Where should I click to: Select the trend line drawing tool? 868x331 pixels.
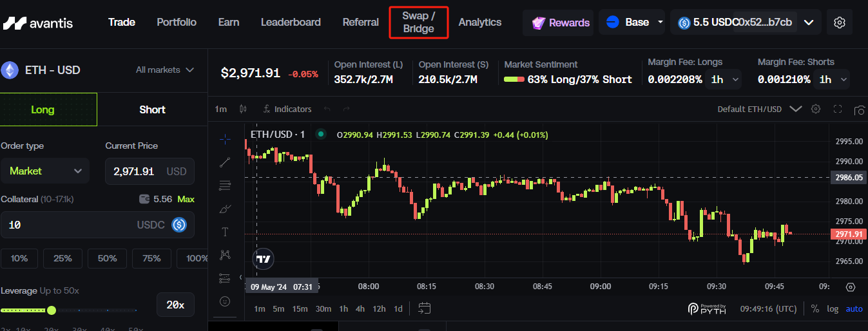coord(225,162)
